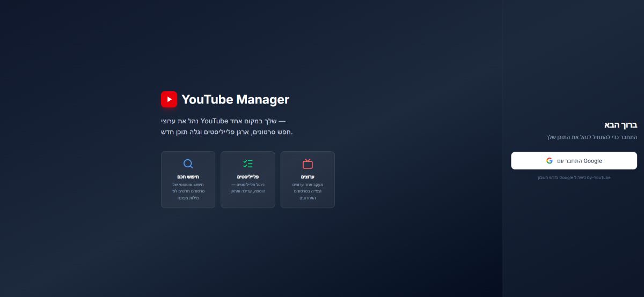The height and width of the screenshot is (297, 644).
Task: Click the 'ברוך הבא' welcome heading
Action: pyautogui.click(x=620, y=125)
